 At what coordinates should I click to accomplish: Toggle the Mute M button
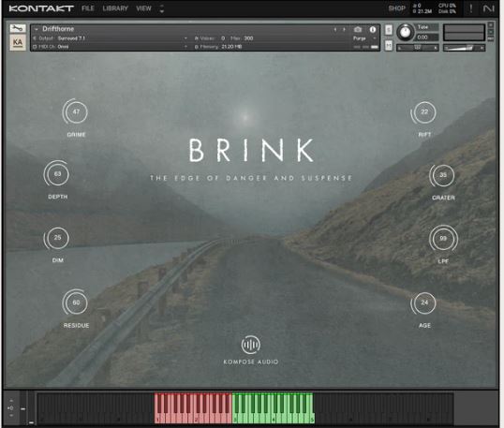coord(388,46)
